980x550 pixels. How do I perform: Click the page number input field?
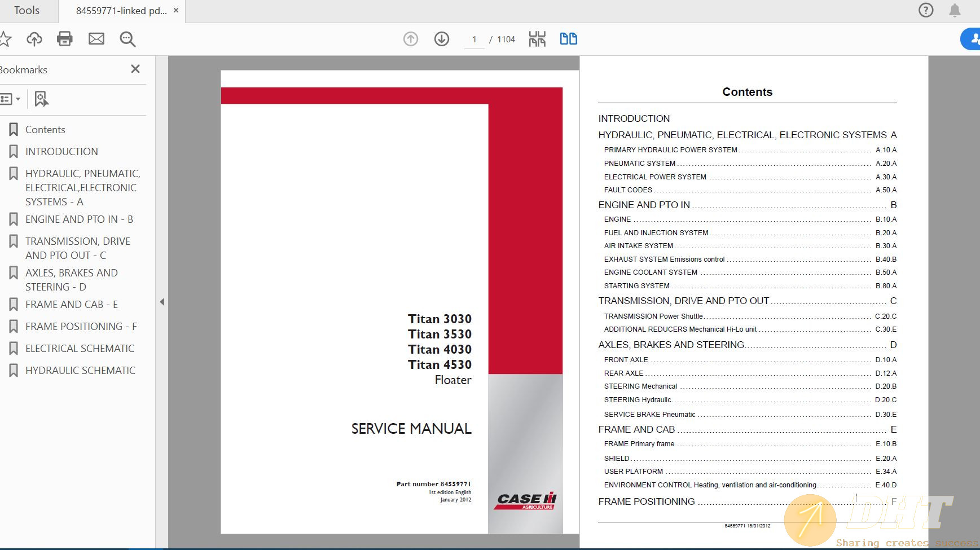(x=475, y=39)
